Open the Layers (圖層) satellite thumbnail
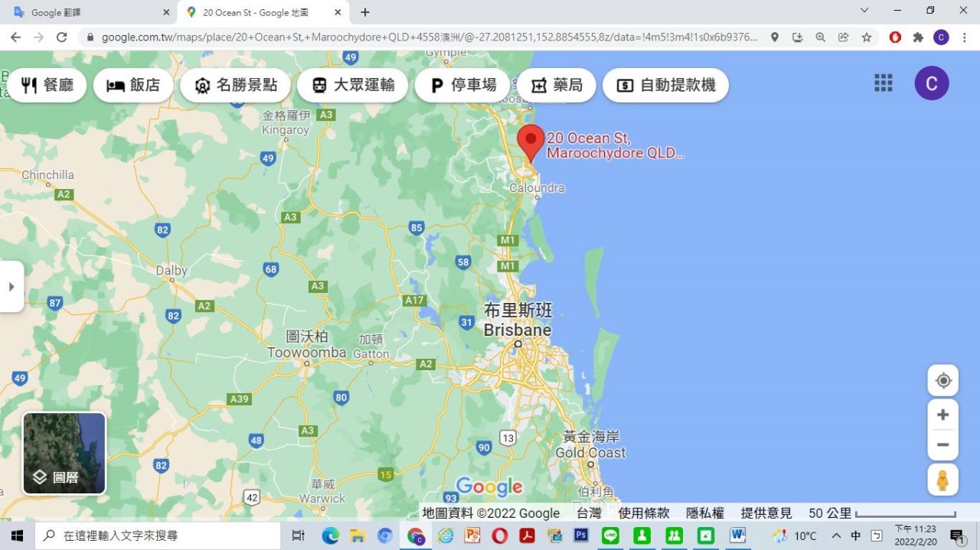 click(x=64, y=454)
